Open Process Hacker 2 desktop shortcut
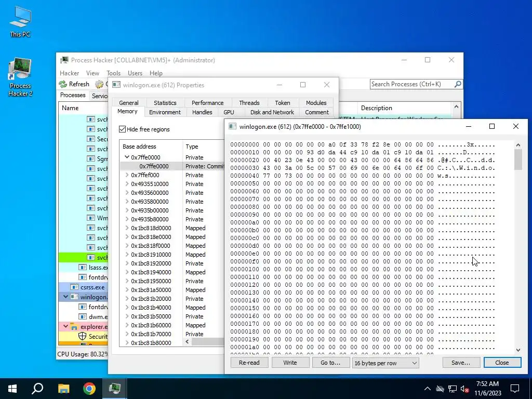532x399 pixels. tap(20, 77)
